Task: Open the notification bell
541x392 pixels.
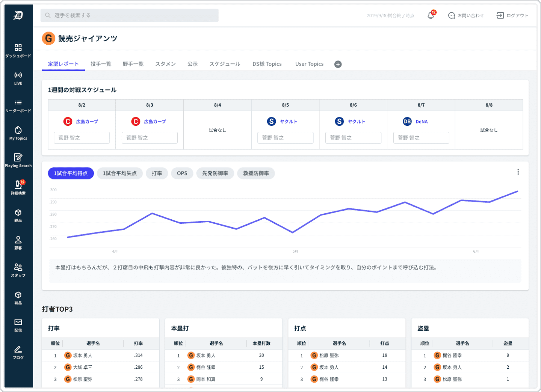Action: click(431, 15)
